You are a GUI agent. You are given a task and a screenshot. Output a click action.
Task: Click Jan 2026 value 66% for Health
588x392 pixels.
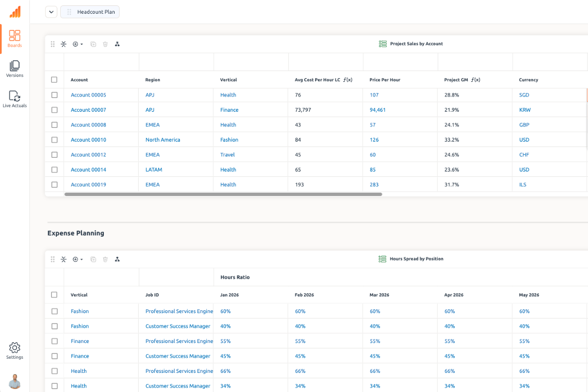[225, 371]
